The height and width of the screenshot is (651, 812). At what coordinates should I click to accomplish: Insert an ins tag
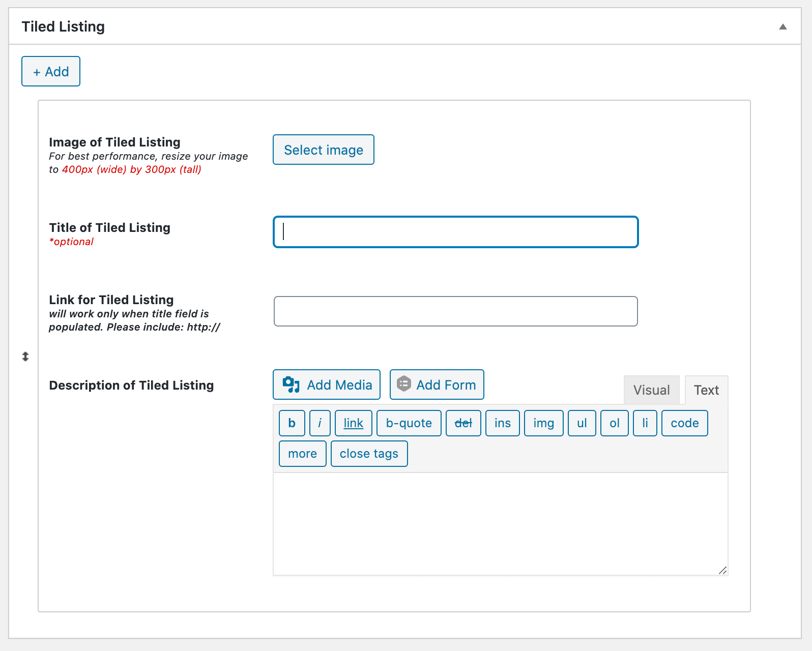(502, 423)
